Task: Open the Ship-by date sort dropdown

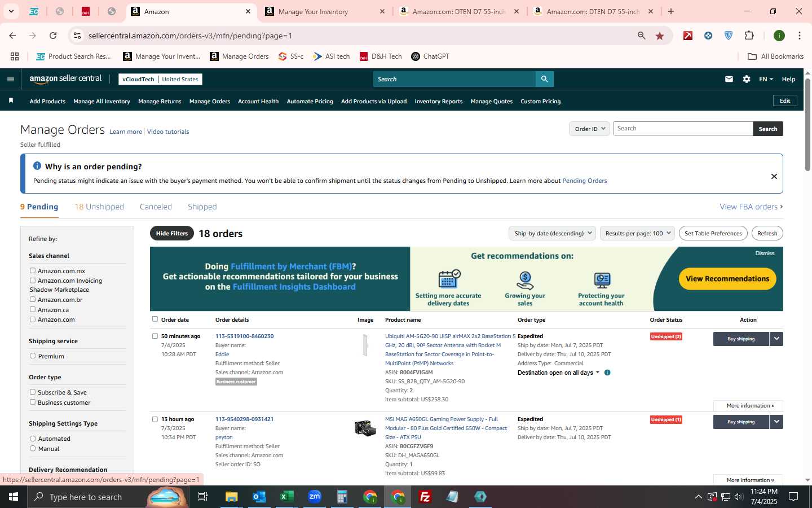Action: pyautogui.click(x=552, y=233)
